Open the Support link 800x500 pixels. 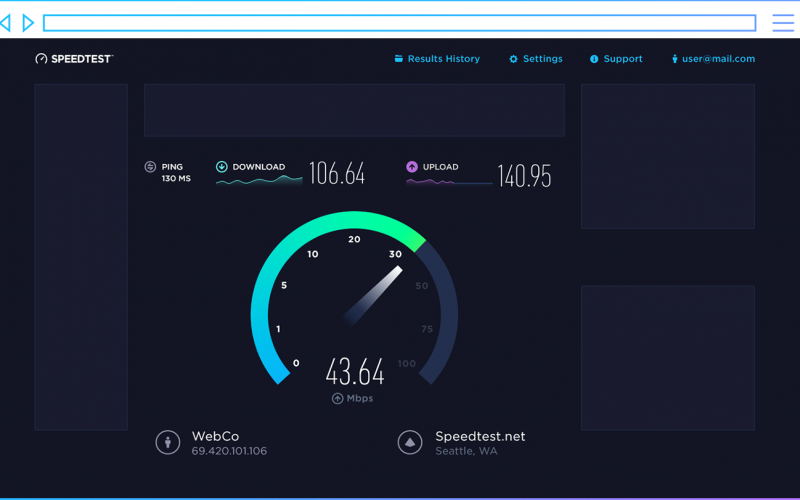pos(623,59)
